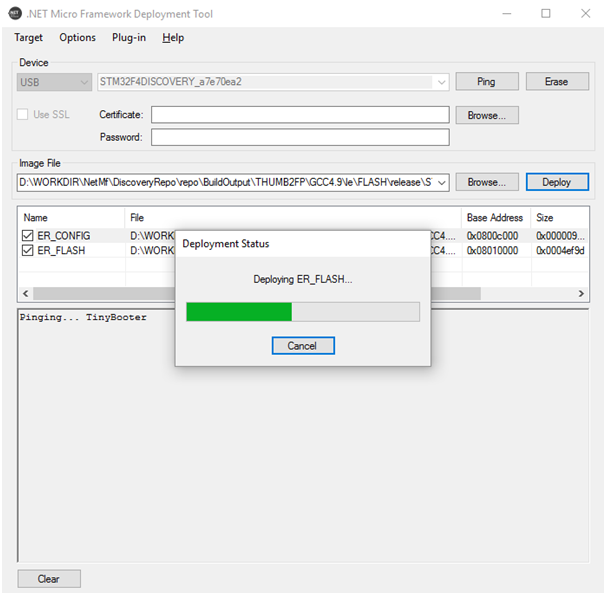Click the 'Deploying ER_FLASH...' status label

303,279
